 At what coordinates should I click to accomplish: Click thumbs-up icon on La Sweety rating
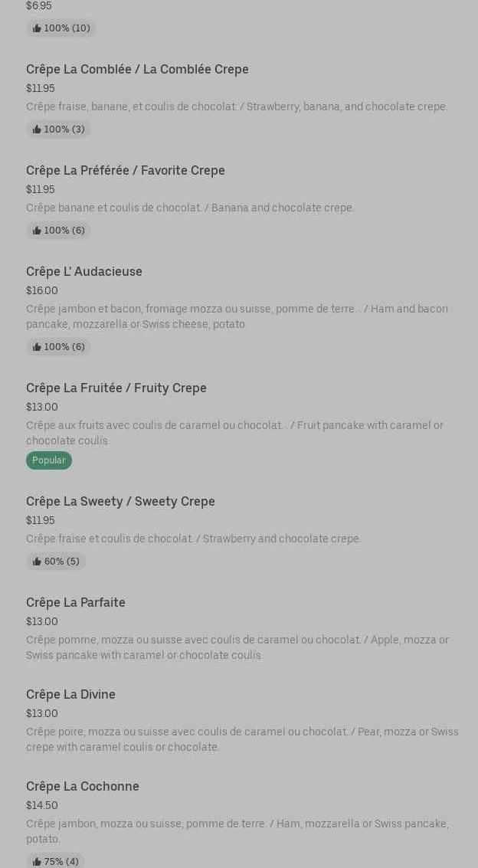click(37, 562)
